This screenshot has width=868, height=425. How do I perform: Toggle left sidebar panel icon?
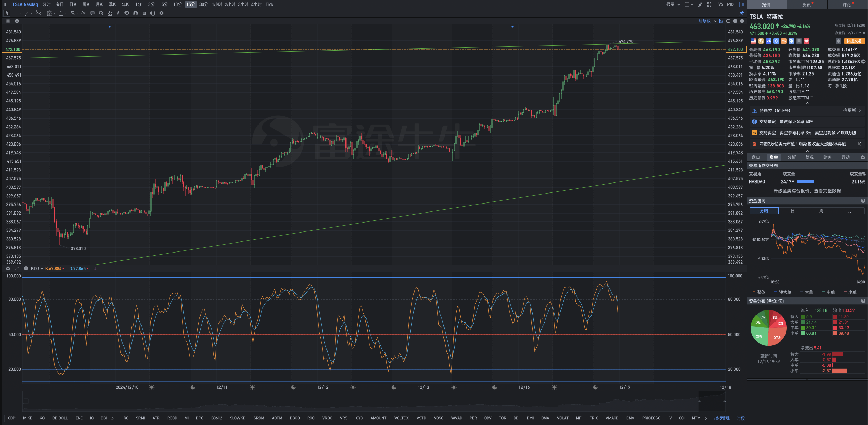point(6,4)
